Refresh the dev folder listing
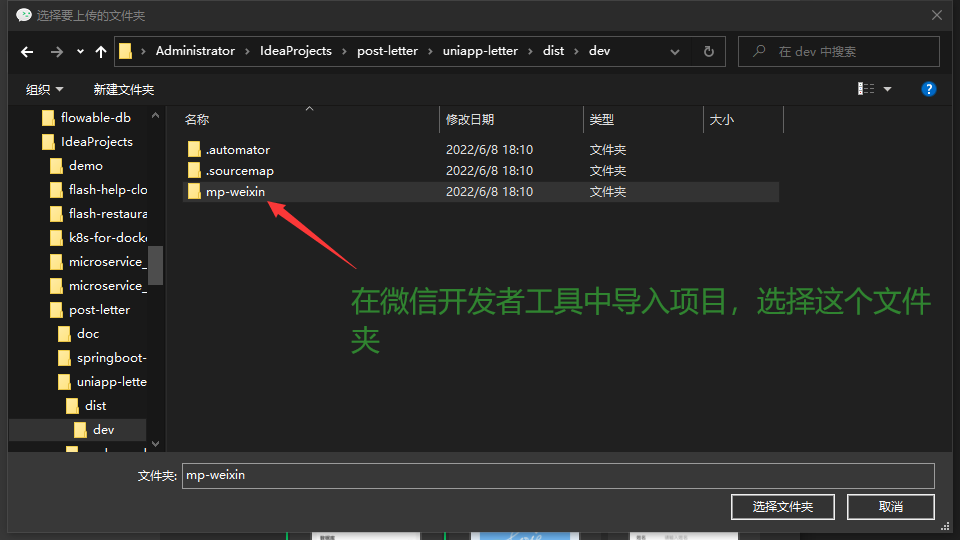This screenshot has width=960, height=540. 709,52
